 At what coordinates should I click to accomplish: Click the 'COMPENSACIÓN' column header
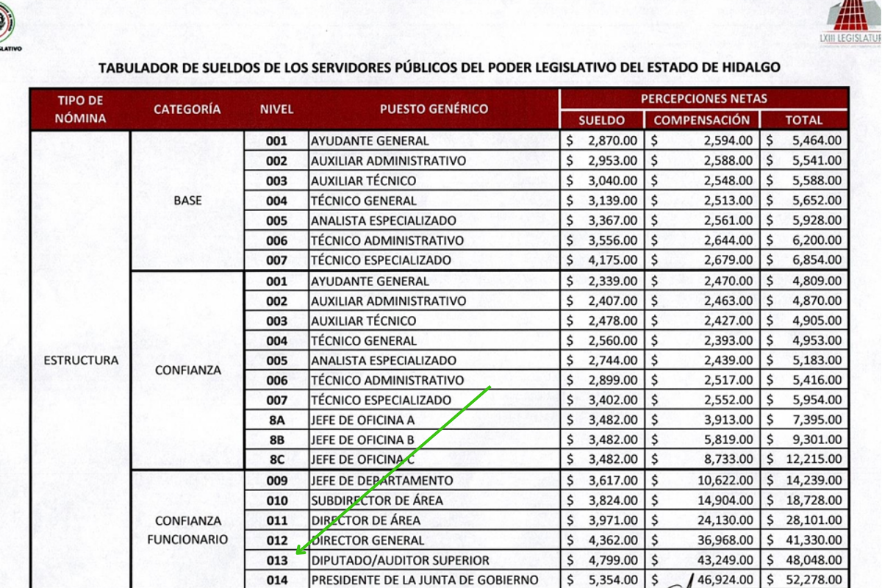tap(702, 120)
